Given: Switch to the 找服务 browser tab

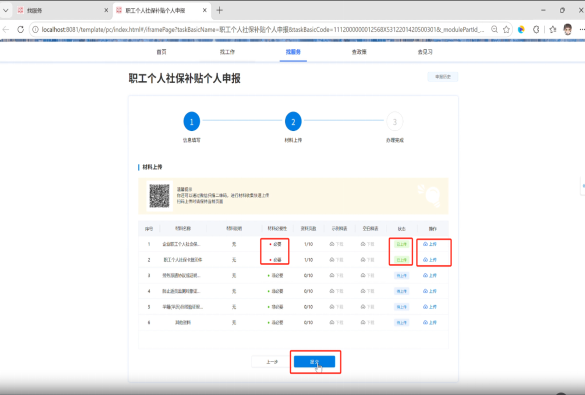Looking at the screenshot, I should (62, 10).
